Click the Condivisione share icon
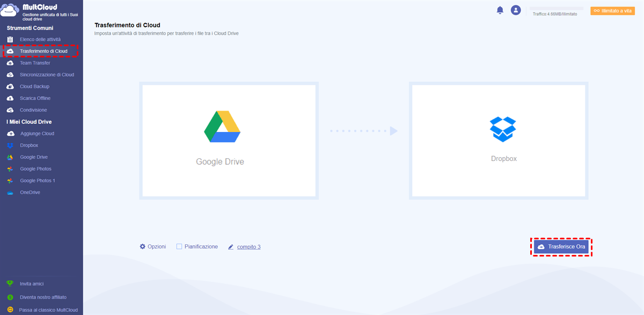The image size is (644, 315). tap(10, 110)
